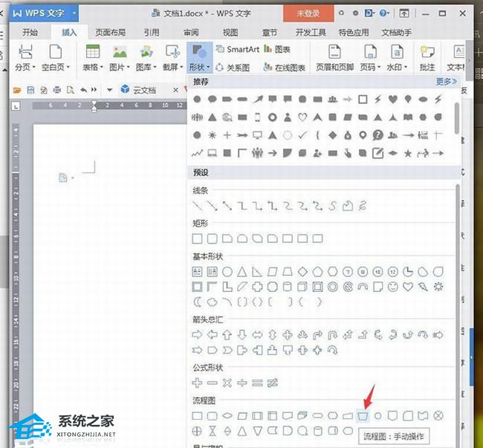Pick the diamond shape in basic shapes
Image resolution: width=483 pixels, height=448 pixels.
[302, 272]
